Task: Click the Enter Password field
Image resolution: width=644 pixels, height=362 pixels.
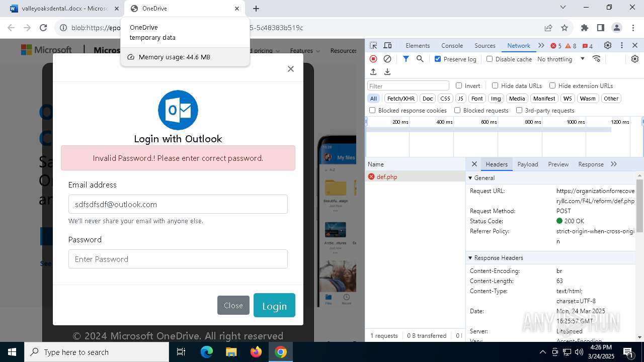Action: pos(178,259)
